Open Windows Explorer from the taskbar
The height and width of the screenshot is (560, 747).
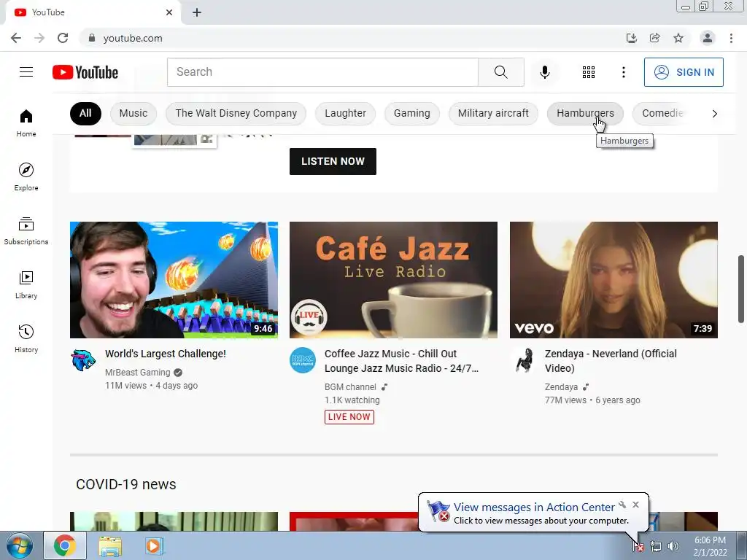pos(110,546)
